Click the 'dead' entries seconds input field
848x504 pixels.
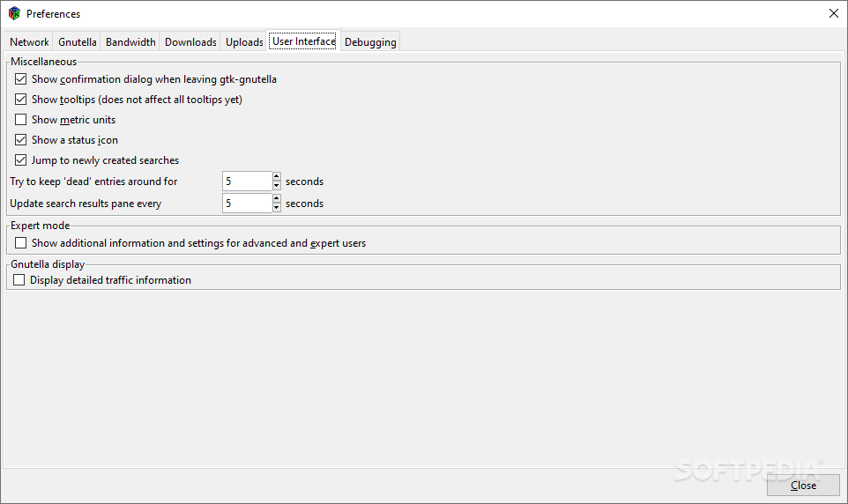click(247, 182)
